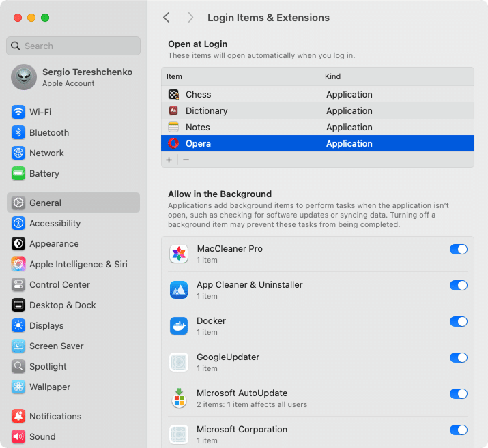Image resolution: width=488 pixels, height=448 pixels.
Task: Click the GoogleUpdater name text
Action: pos(228,357)
